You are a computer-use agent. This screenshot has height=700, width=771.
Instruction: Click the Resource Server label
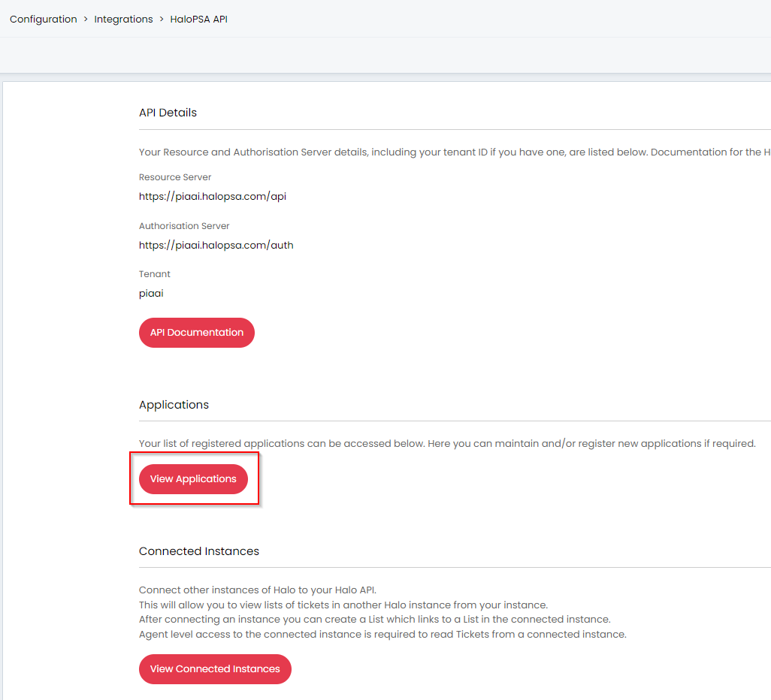[x=175, y=177]
